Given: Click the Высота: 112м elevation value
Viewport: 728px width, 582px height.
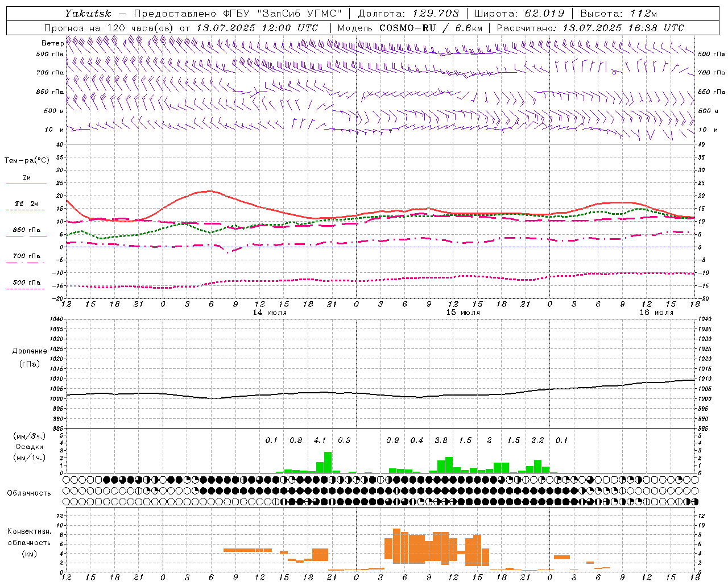Looking at the screenshot, I should (x=618, y=13).
